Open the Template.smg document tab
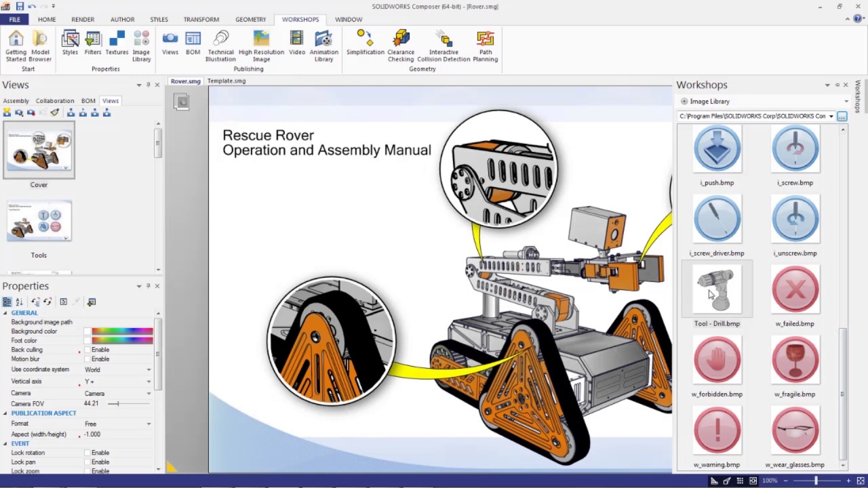This screenshot has height=488, width=868. coord(226,81)
